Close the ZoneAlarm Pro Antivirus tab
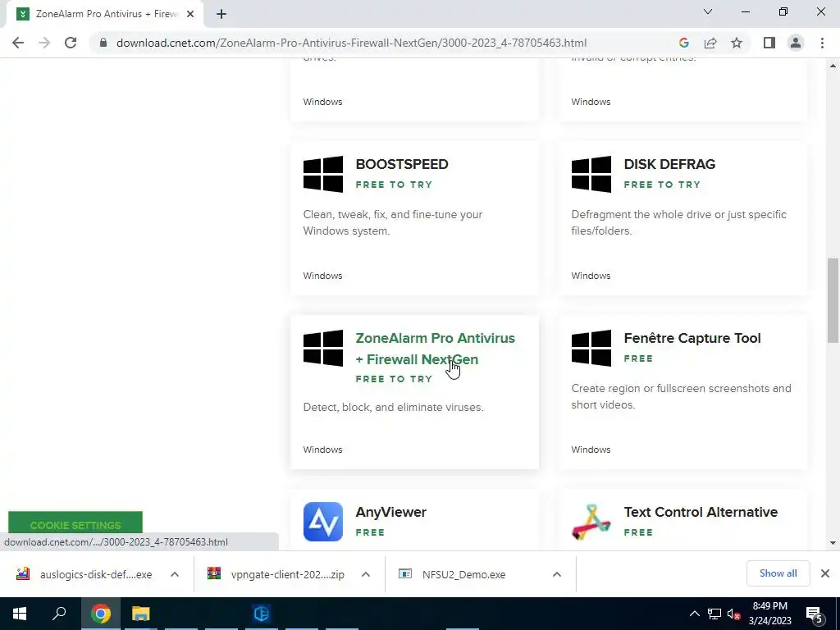840x630 pixels. 190,14
